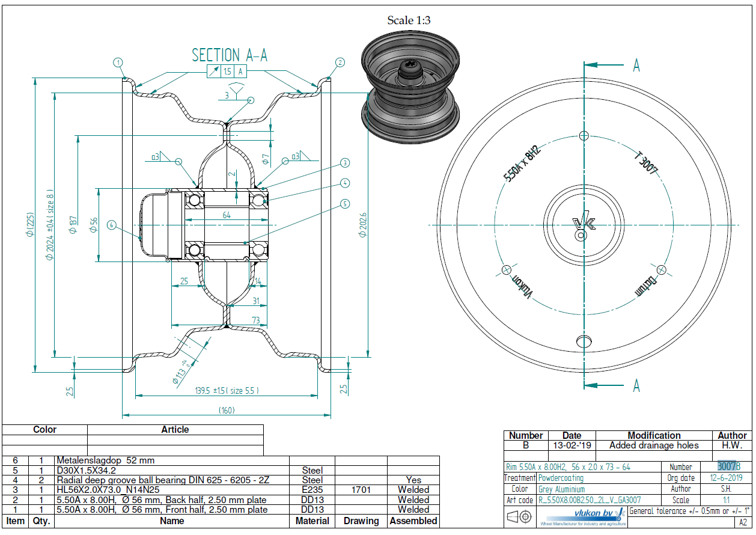The width and height of the screenshot is (756, 535).
Task: Click the projection symbol in title block
Action: click(x=520, y=516)
